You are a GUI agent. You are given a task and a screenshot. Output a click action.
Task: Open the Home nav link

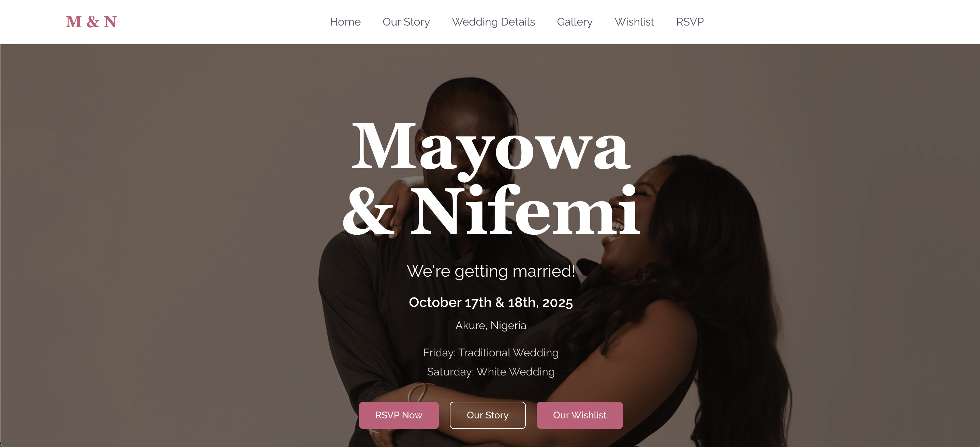(x=345, y=22)
